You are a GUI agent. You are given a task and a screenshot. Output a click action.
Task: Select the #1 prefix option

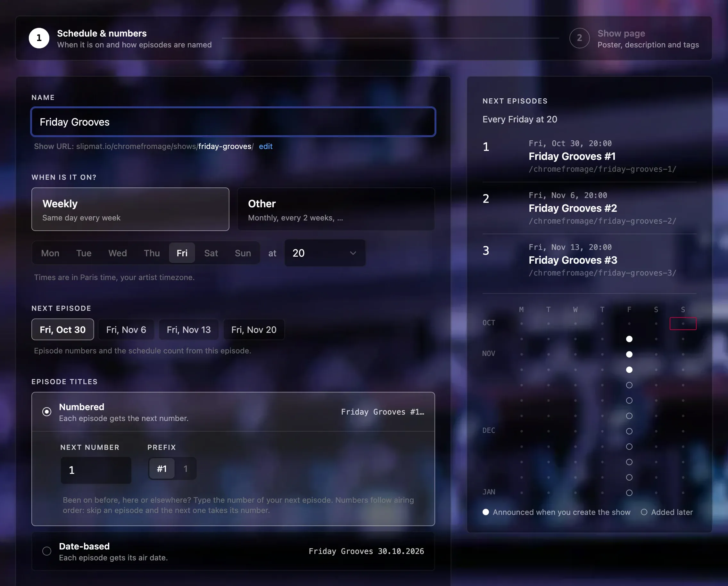(x=162, y=468)
